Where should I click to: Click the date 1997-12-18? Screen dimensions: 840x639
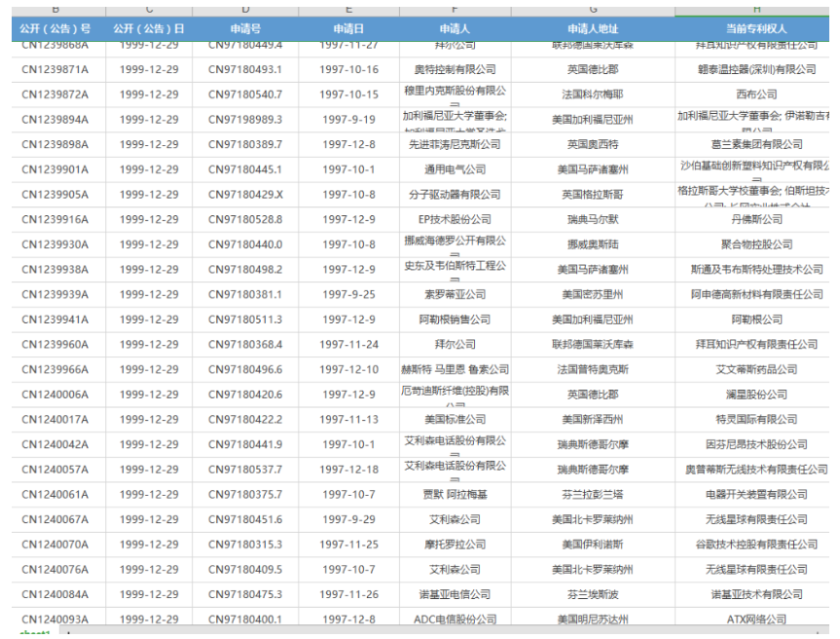coord(348,470)
